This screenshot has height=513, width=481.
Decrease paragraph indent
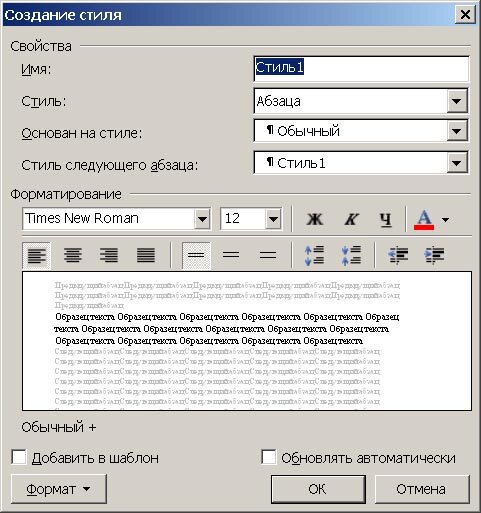(x=399, y=256)
